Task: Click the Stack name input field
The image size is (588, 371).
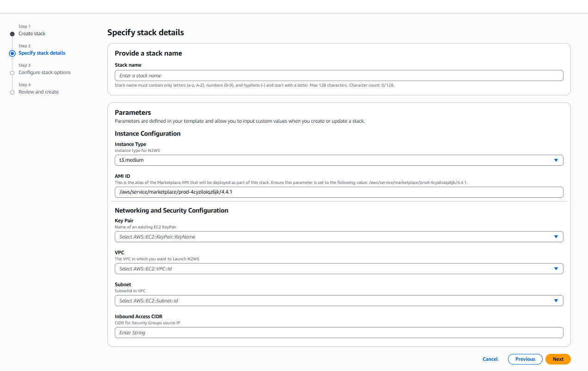Action: (x=339, y=75)
